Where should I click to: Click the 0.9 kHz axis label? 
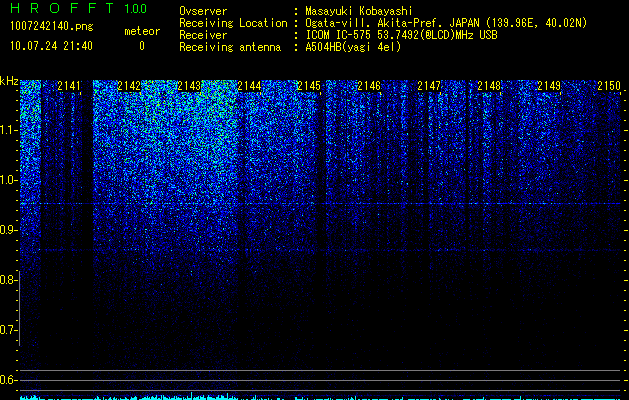click(x=8, y=230)
